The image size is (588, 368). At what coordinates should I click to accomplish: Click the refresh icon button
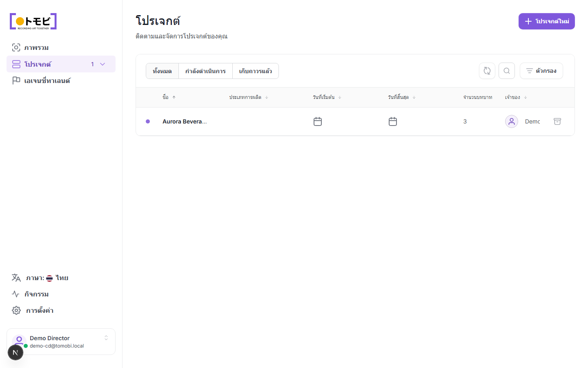tap(487, 71)
